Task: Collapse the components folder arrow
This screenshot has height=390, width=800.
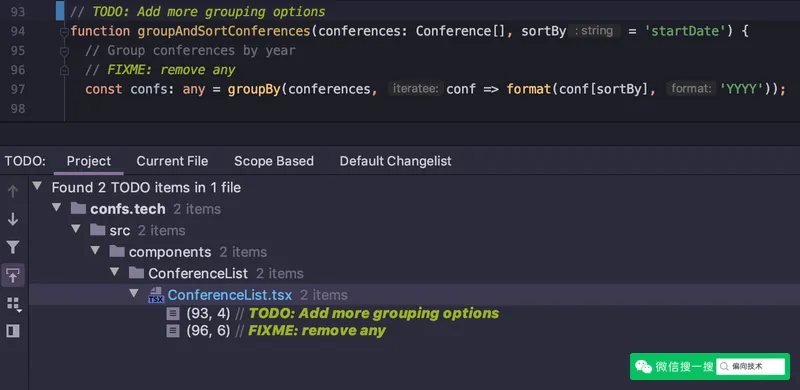Action: 95,250
